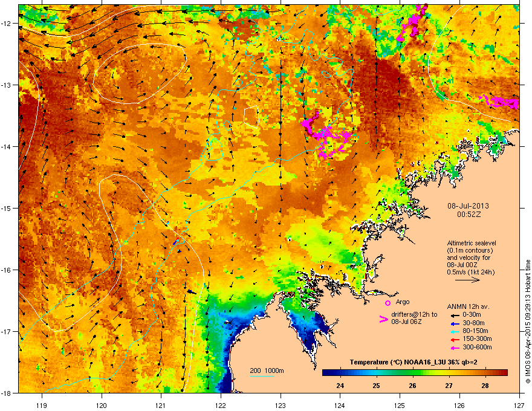Click the latitude axis label -17
The image size is (532, 411).
coord(7,331)
